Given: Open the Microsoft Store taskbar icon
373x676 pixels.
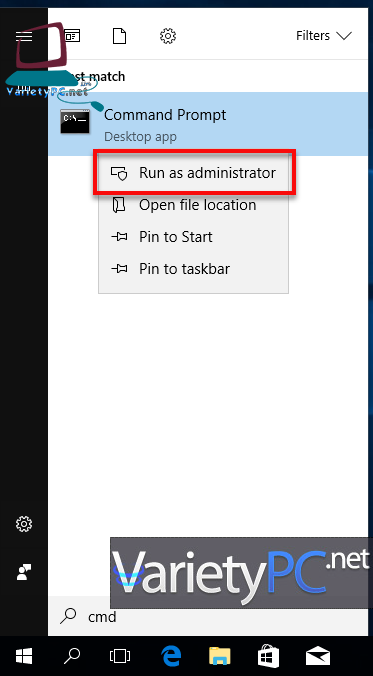Looking at the screenshot, I should pos(268,657).
